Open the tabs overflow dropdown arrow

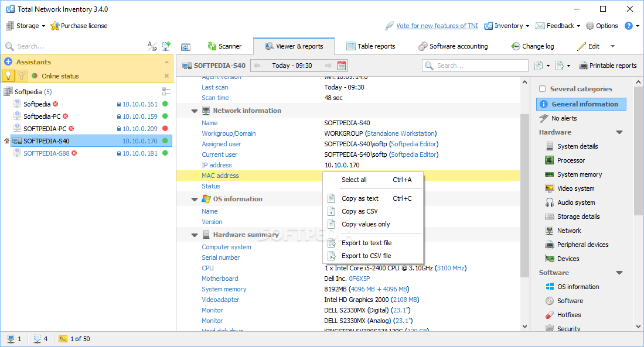click(x=612, y=46)
